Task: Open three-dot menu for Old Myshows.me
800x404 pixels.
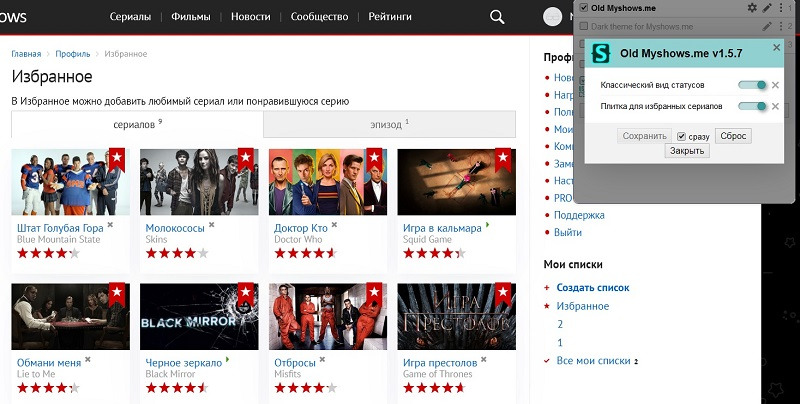Action: (x=781, y=8)
